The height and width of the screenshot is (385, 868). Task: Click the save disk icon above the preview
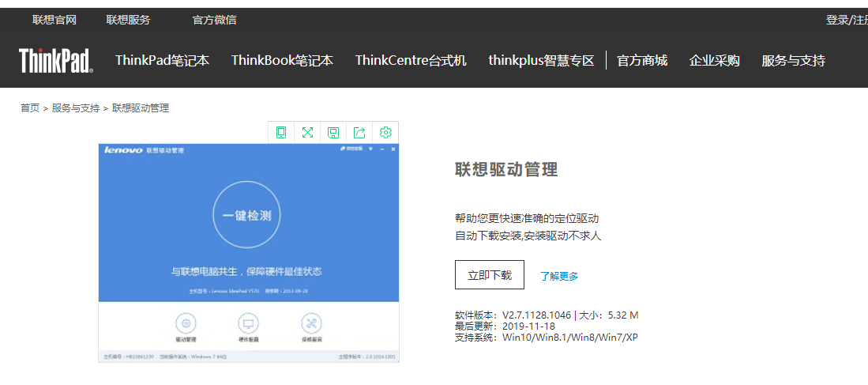[333, 132]
